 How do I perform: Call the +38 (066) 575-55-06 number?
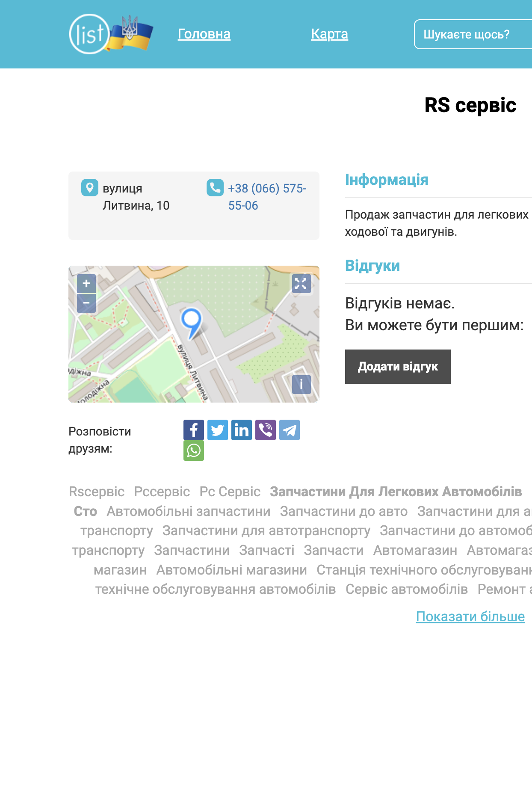click(267, 197)
